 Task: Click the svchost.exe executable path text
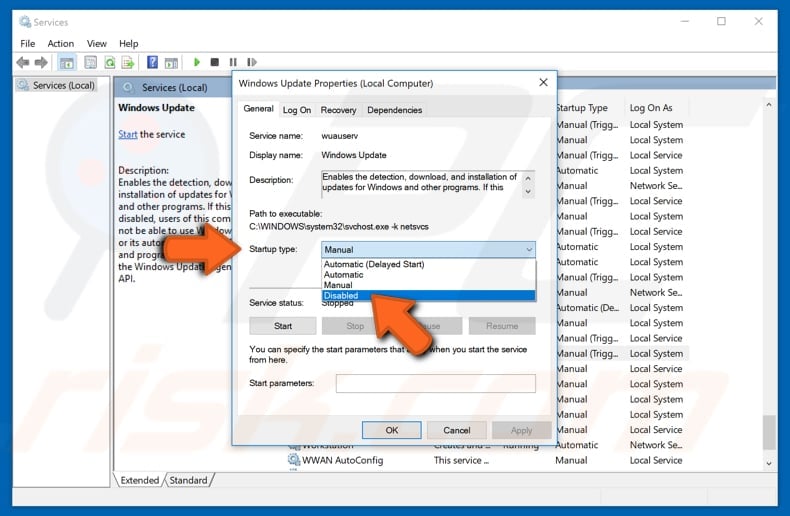click(339, 227)
